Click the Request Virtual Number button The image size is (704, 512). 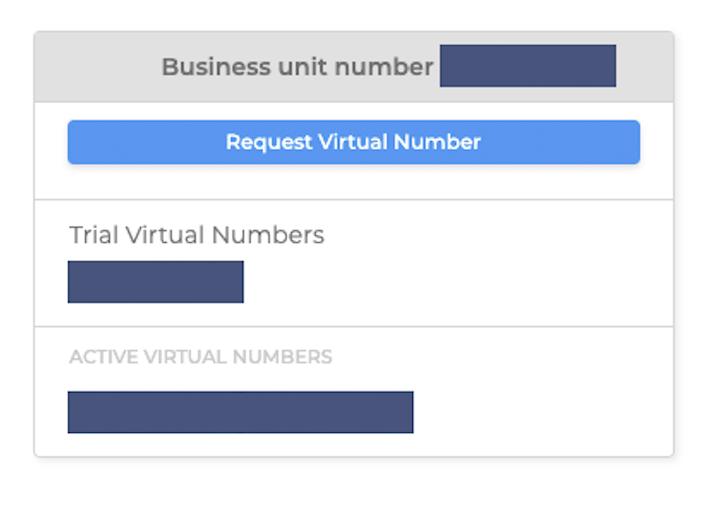point(353,142)
